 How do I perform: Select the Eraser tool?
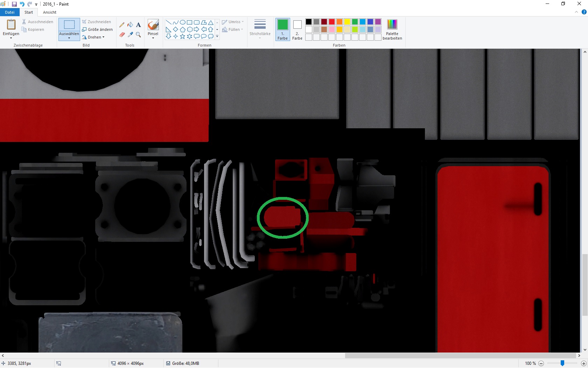point(122,35)
